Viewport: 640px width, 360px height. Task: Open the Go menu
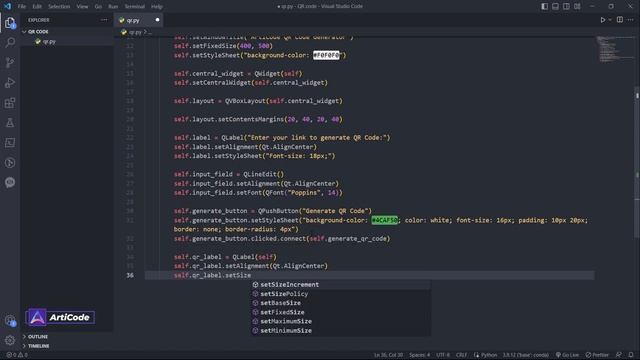[x=98, y=7]
